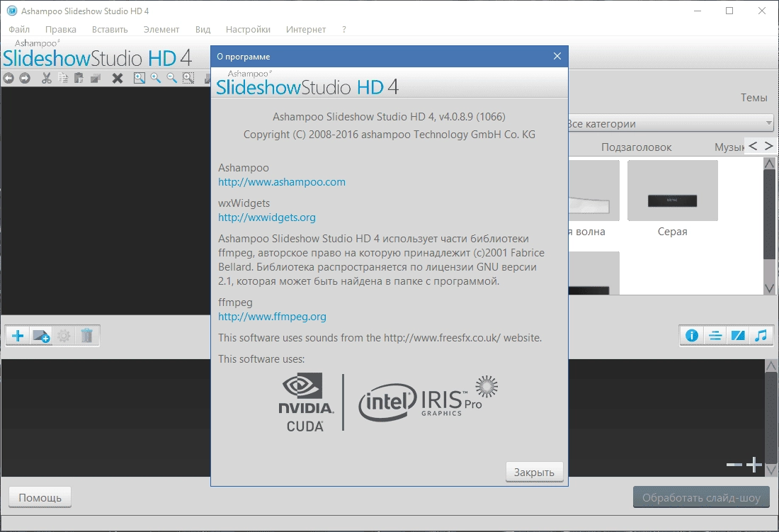Click the blue plus Add button
The width and height of the screenshot is (779, 532).
tap(18, 336)
